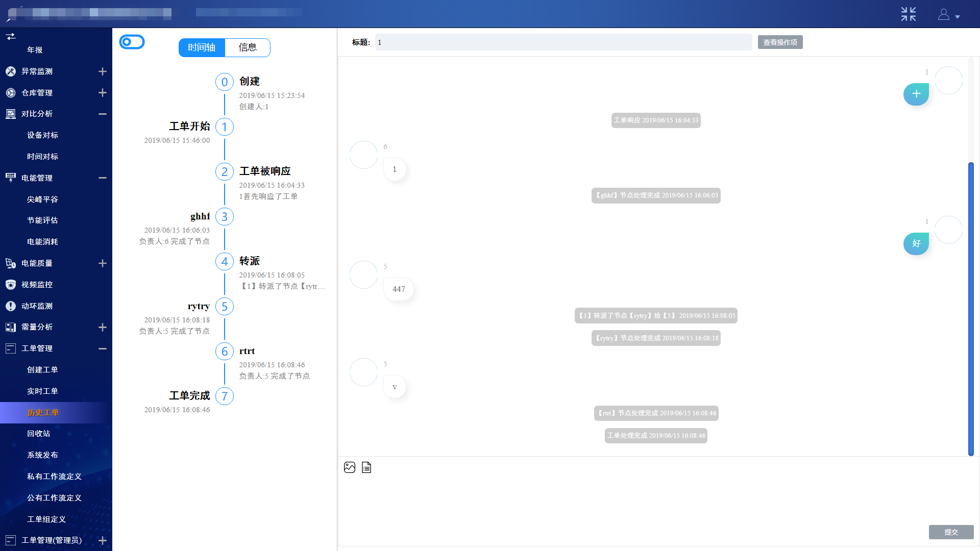This screenshot has width=980, height=551.
Task: Click timeline node 1 工单开始
Action: [225, 127]
